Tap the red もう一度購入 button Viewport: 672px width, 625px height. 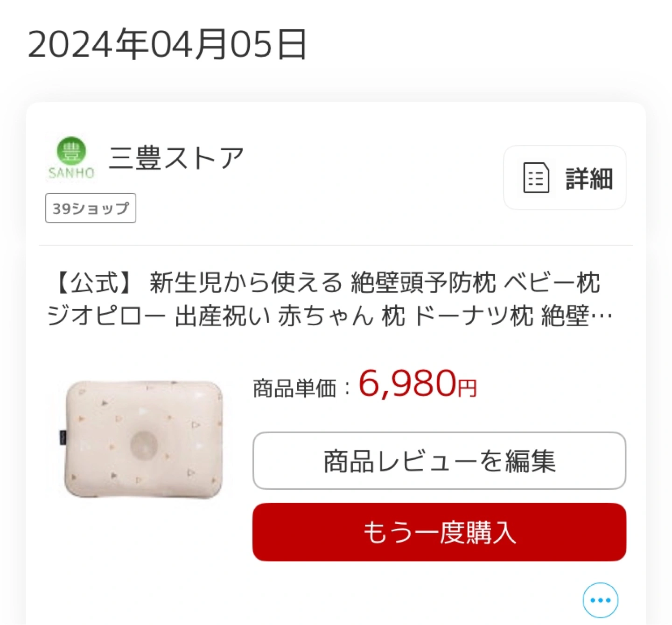(439, 532)
